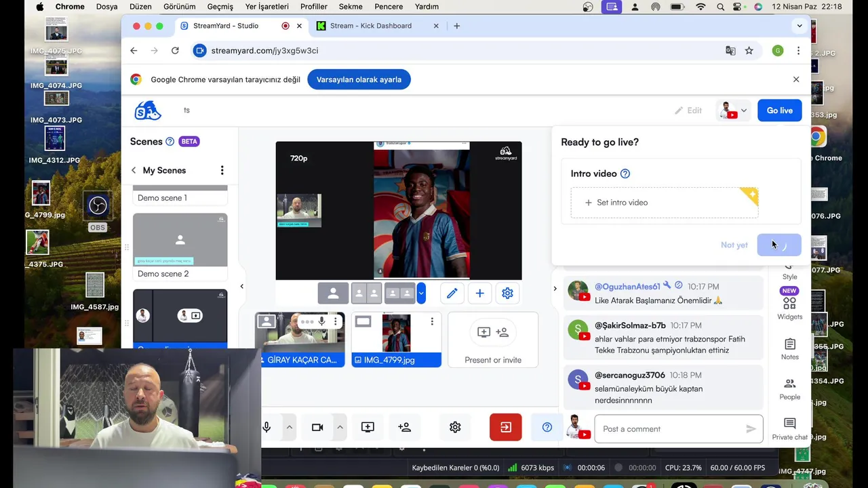Screen dimensions: 868x488
Task: Open layout settings blue gear icon
Action: coord(507,293)
